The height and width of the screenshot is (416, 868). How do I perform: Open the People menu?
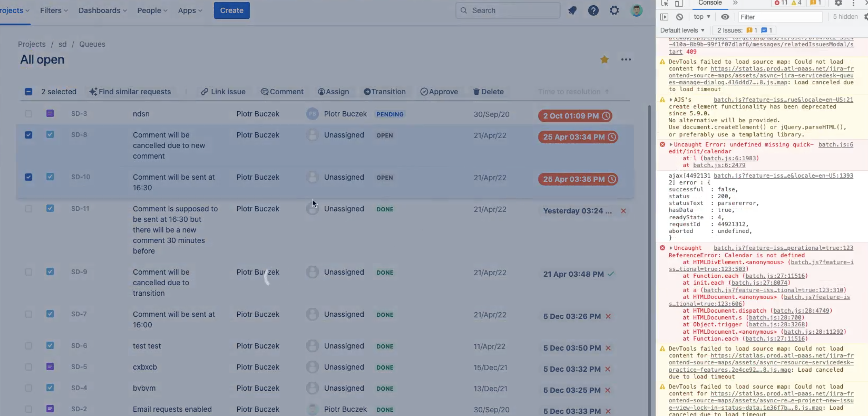click(152, 11)
